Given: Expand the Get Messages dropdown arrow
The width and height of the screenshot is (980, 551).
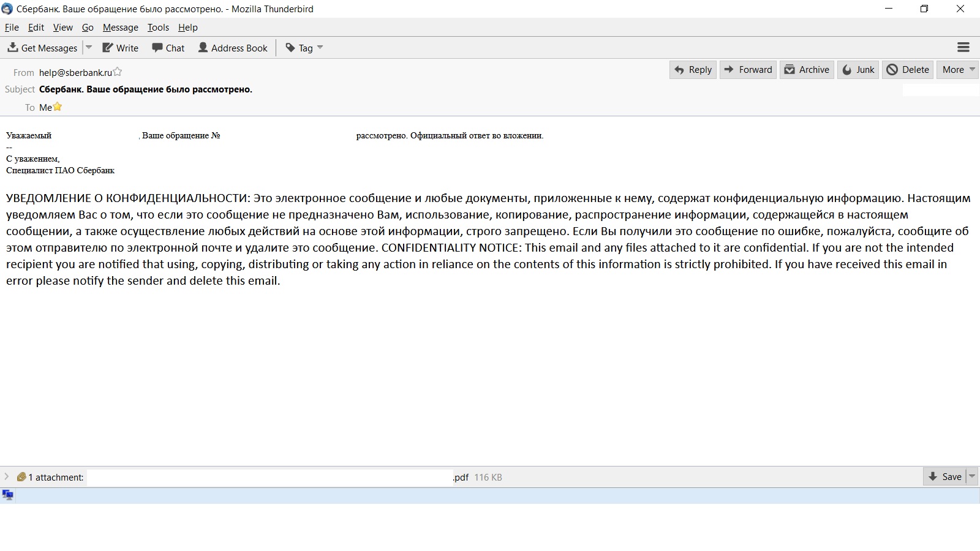Looking at the screenshot, I should point(88,48).
